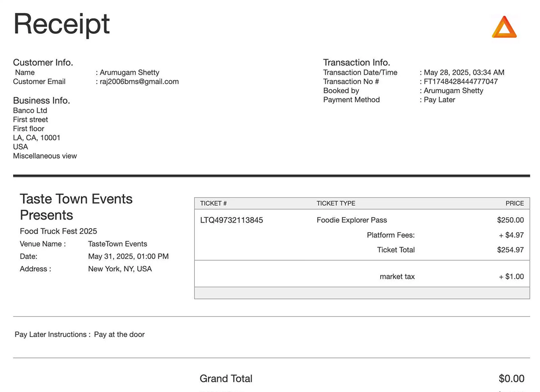This screenshot has height=392, width=540.
Task: Click the TICKET # column header
Action: [213, 203]
